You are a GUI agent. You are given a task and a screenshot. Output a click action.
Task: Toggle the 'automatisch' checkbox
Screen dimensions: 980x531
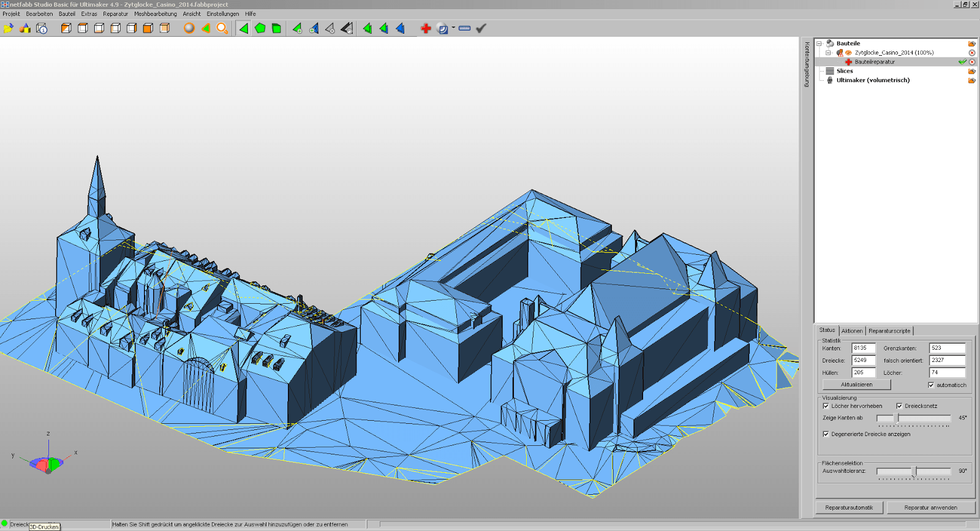pos(931,385)
